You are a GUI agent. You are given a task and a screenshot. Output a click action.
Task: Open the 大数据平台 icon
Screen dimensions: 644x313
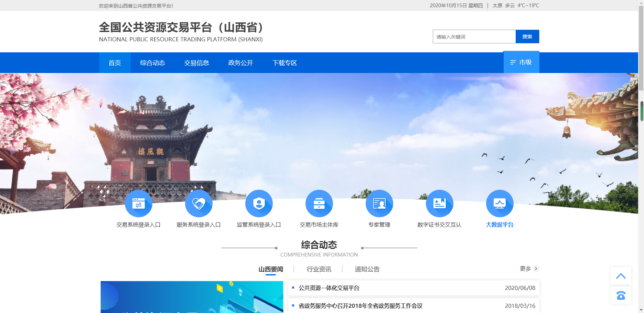[x=500, y=204]
